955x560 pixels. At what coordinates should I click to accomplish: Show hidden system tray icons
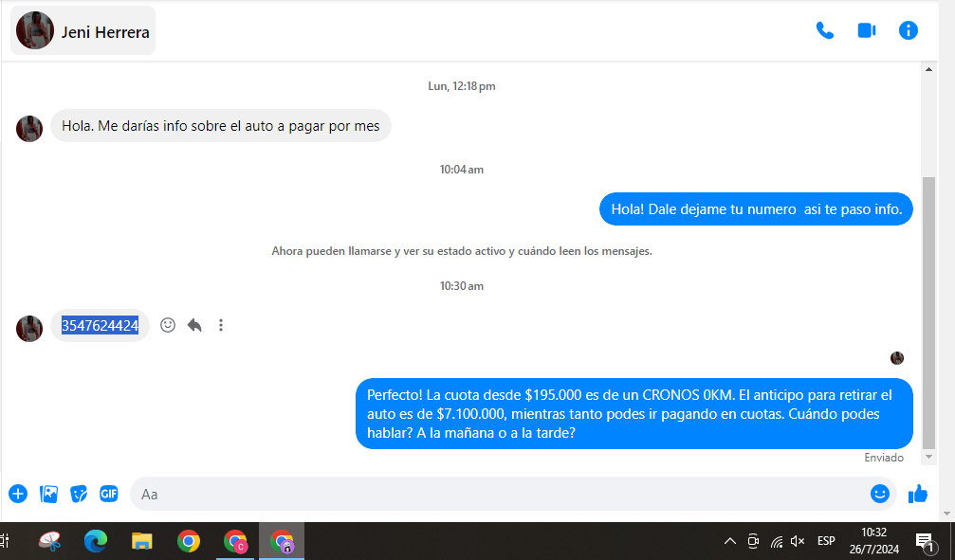[729, 541]
